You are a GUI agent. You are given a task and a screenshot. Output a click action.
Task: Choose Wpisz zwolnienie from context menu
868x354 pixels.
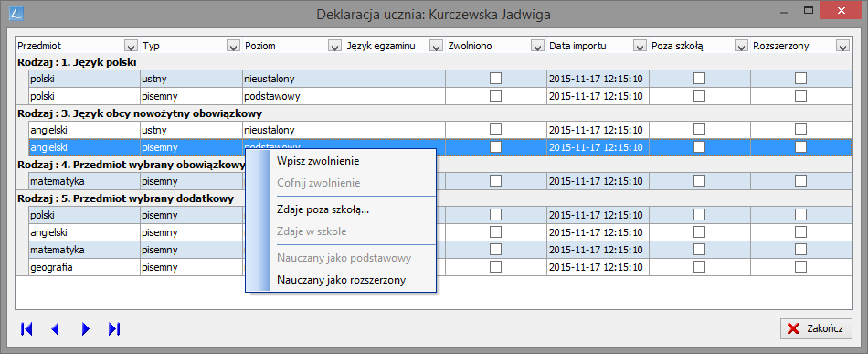[341, 161]
